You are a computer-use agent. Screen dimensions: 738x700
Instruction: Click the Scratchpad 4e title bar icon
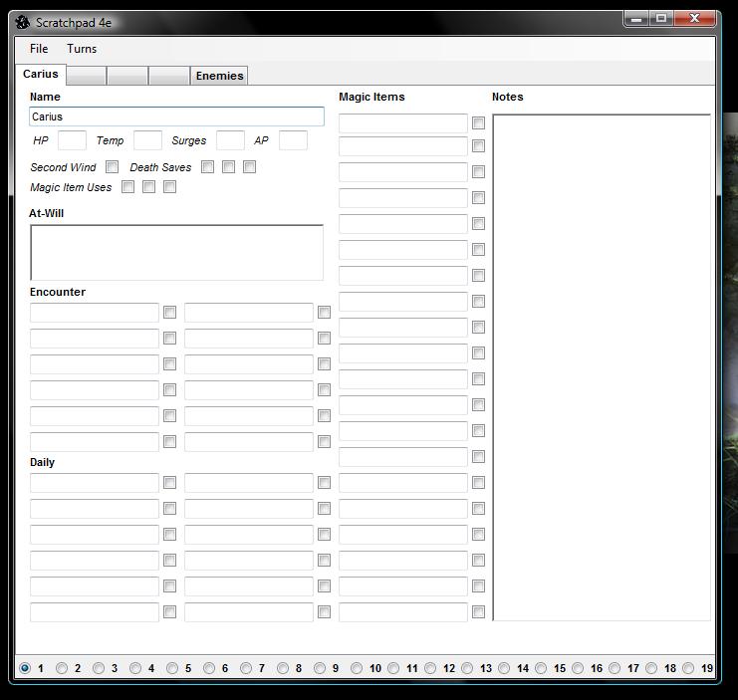(24, 22)
